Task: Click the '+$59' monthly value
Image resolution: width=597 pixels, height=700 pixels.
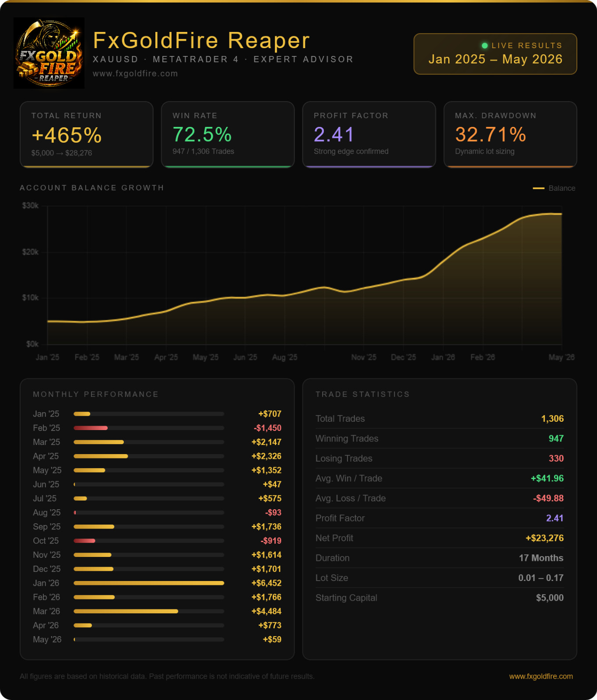Action: (272, 640)
